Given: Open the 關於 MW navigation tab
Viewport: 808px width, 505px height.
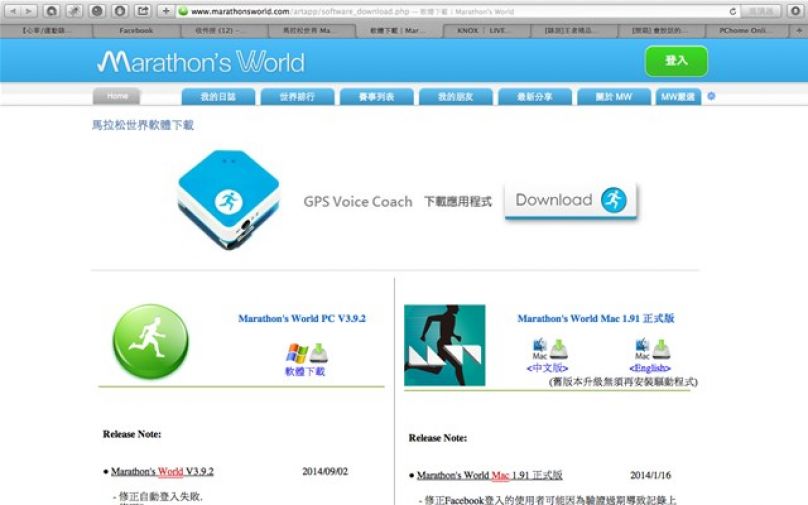Looking at the screenshot, I should point(614,97).
